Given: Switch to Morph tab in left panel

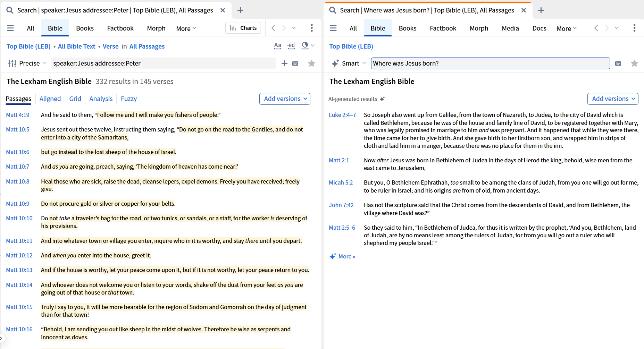Looking at the screenshot, I should pos(156,28).
